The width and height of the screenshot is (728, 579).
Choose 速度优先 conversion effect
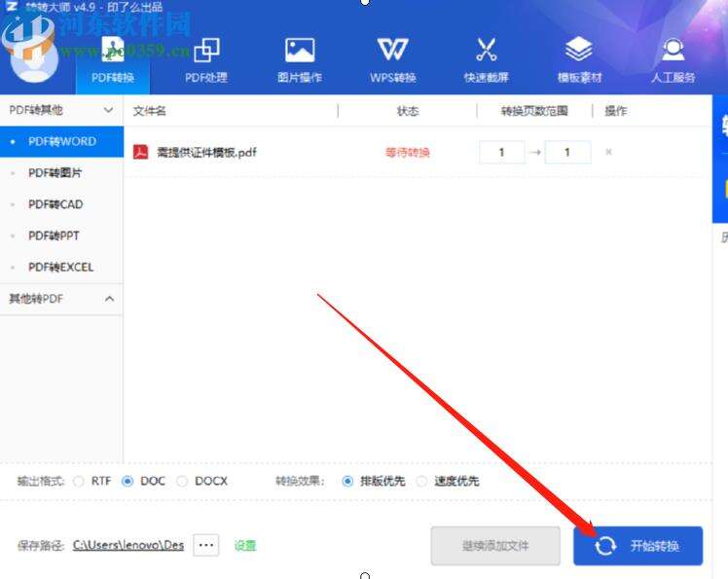(421, 481)
